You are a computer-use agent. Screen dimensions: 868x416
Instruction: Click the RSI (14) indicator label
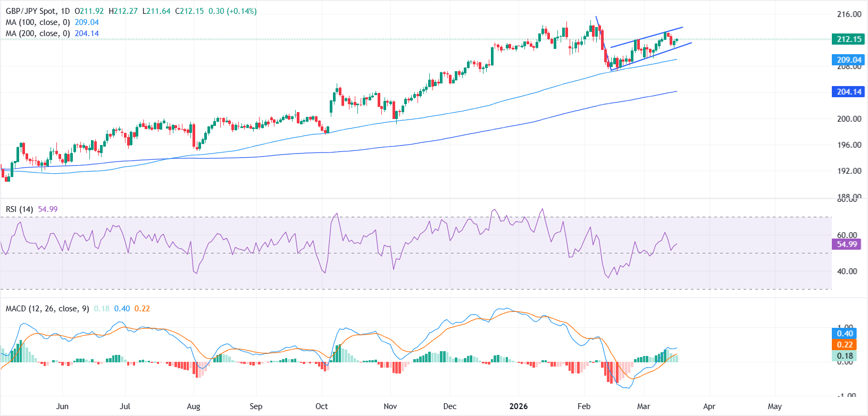(x=19, y=209)
